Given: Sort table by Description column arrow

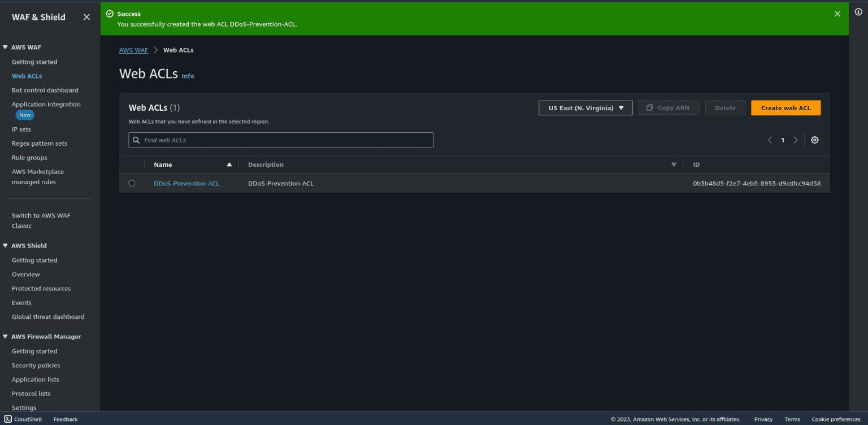Looking at the screenshot, I should pos(674,164).
